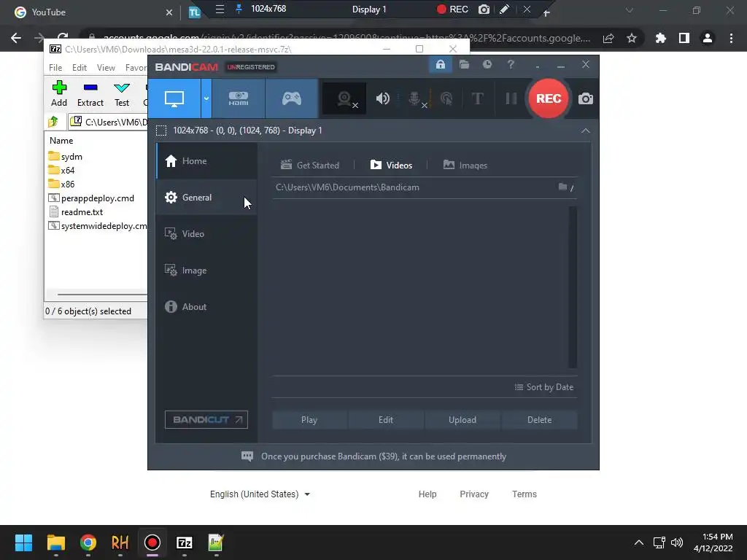Image resolution: width=747 pixels, height=560 pixels.
Task: Click the Play button
Action: [x=309, y=419]
